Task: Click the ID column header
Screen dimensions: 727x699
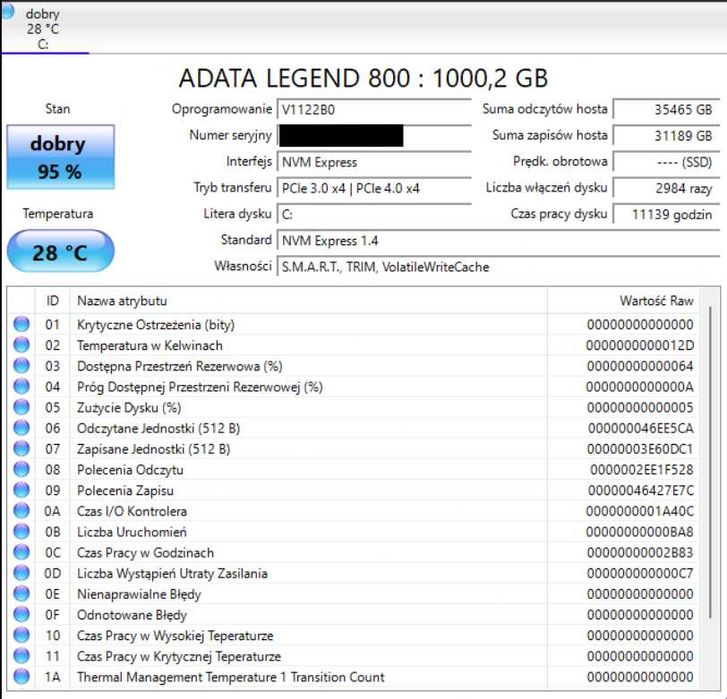Action: coord(52,301)
